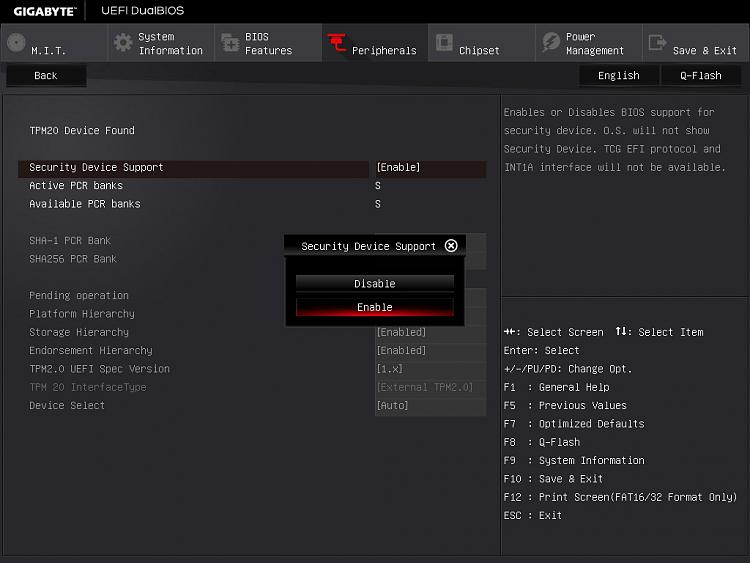Choose Enable in the popup

(x=375, y=307)
